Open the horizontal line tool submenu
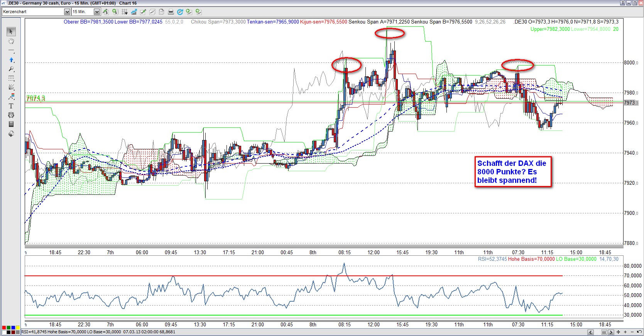Image resolution: width=644 pixels, height=336 pixels. point(11,51)
